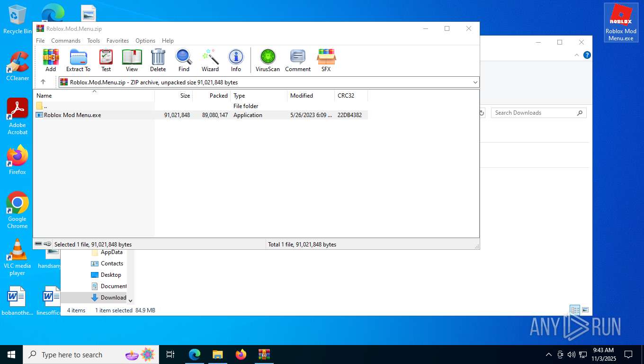Click the navigation pane scroll down arrow
Viewport: 644px width, 364px height.
click(x=131, y=300)
